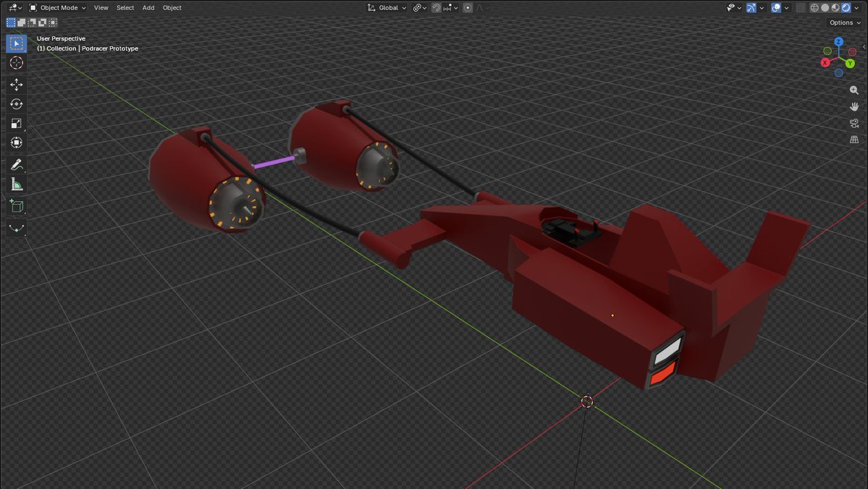Select the Measure tool
868x489 pixels.
click(x=16, y=184)
